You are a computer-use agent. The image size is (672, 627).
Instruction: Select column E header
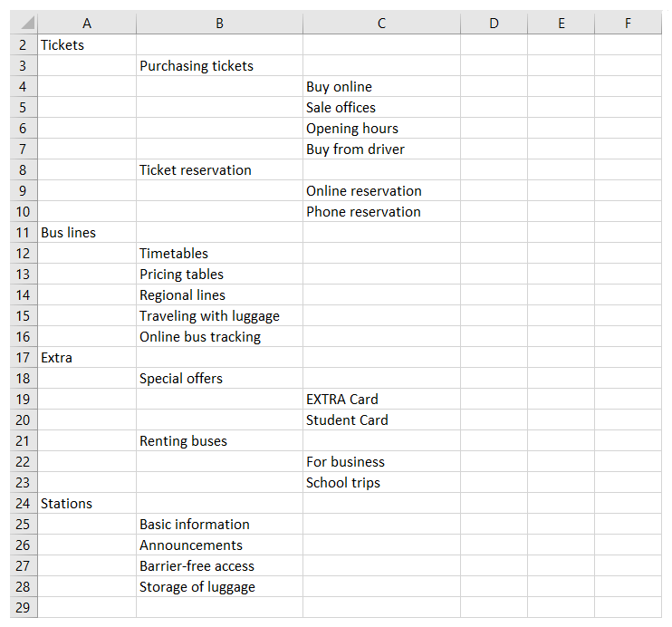561,23
